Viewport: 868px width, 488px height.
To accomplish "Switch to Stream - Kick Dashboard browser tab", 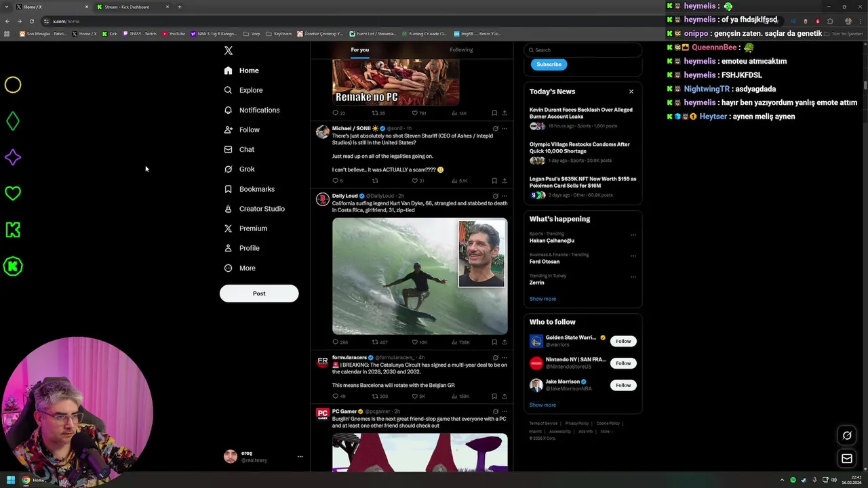I will (x=132, y=7).
